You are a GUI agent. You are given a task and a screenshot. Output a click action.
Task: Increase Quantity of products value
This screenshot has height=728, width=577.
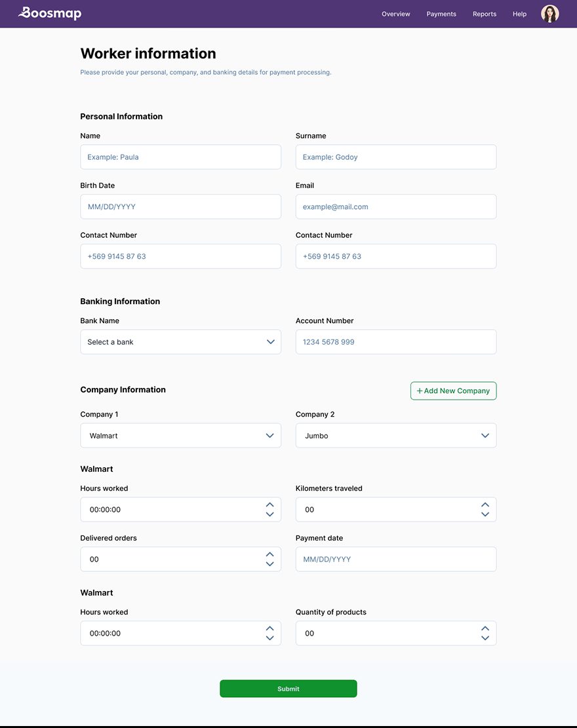click(x=485, y=628)
